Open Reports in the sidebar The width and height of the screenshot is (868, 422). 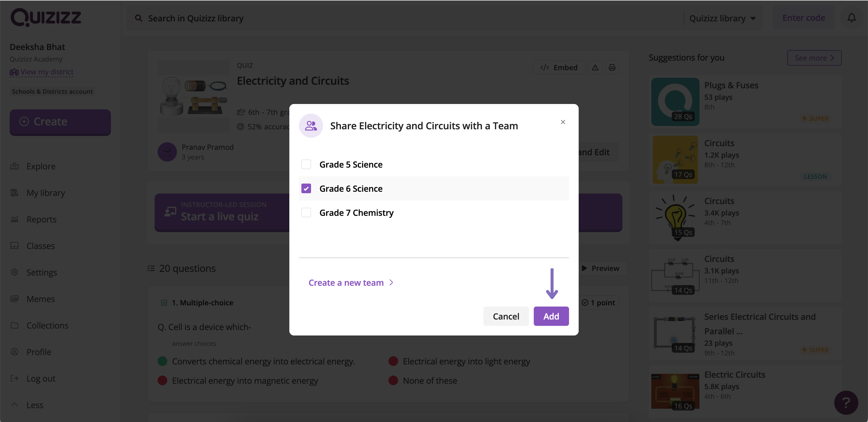point(42,219)
